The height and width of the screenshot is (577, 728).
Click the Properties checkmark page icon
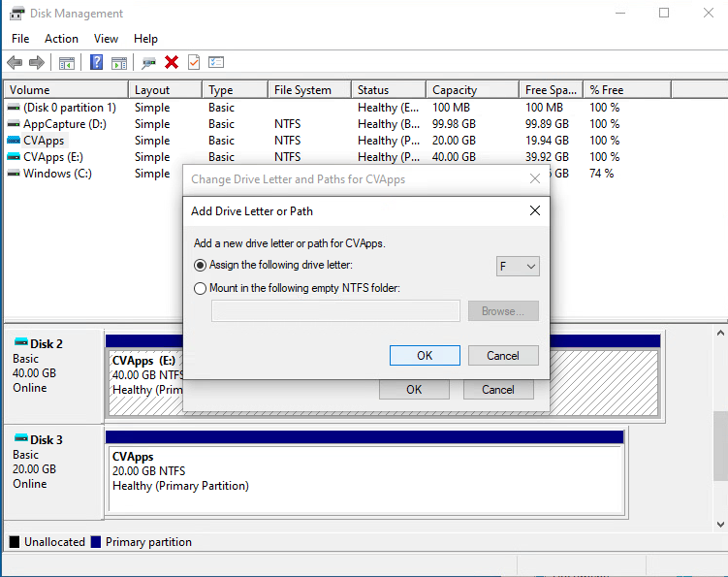[x=194, y=62]
